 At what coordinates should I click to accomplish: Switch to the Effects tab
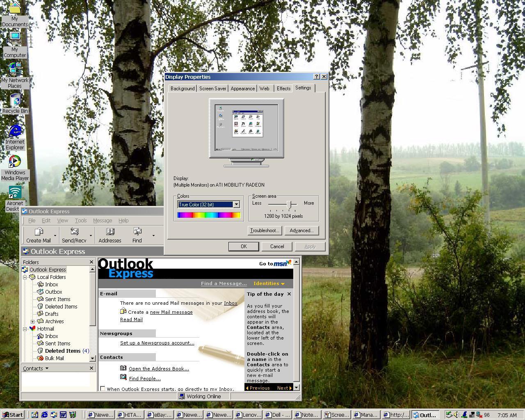283,89
